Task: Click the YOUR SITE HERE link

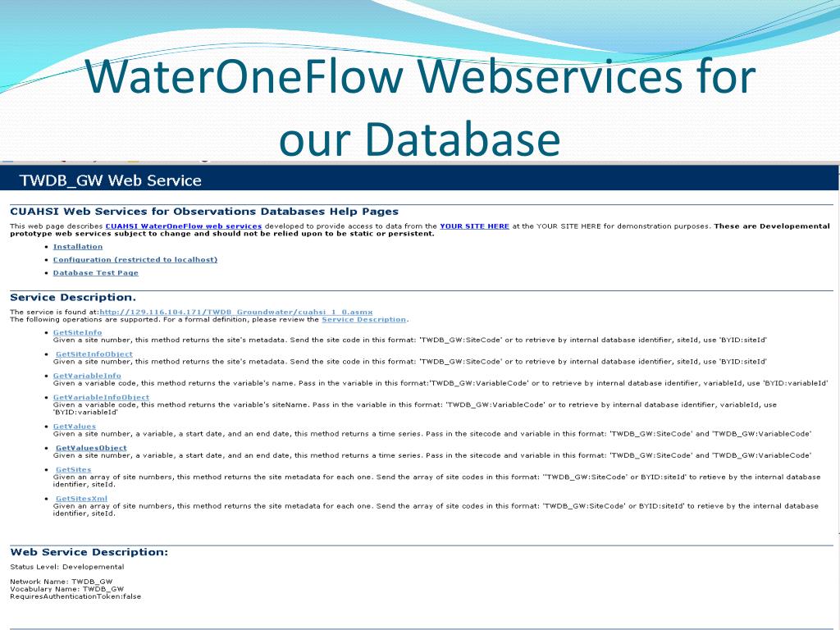Action: [x=474, y=226]
